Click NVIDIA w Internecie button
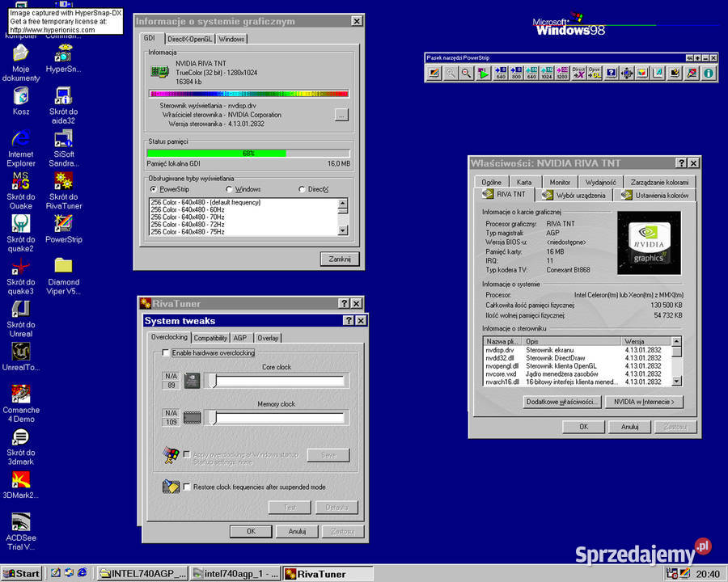The image size is (728, 582). click(644, 402)
